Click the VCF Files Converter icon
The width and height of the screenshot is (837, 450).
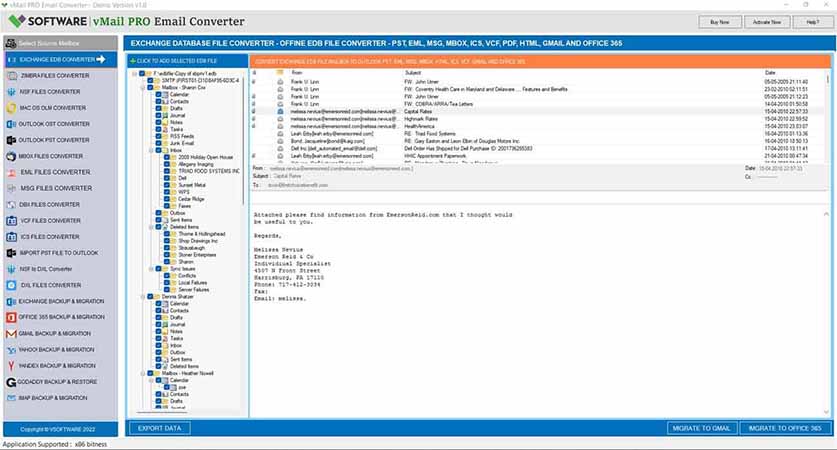click(12, 220)
